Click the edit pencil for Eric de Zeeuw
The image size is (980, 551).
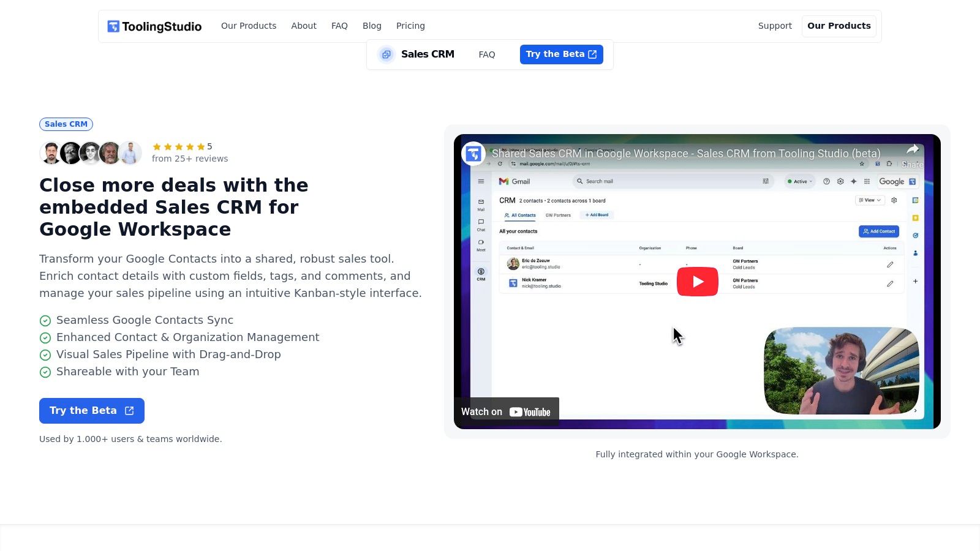[x=890, y=264]
